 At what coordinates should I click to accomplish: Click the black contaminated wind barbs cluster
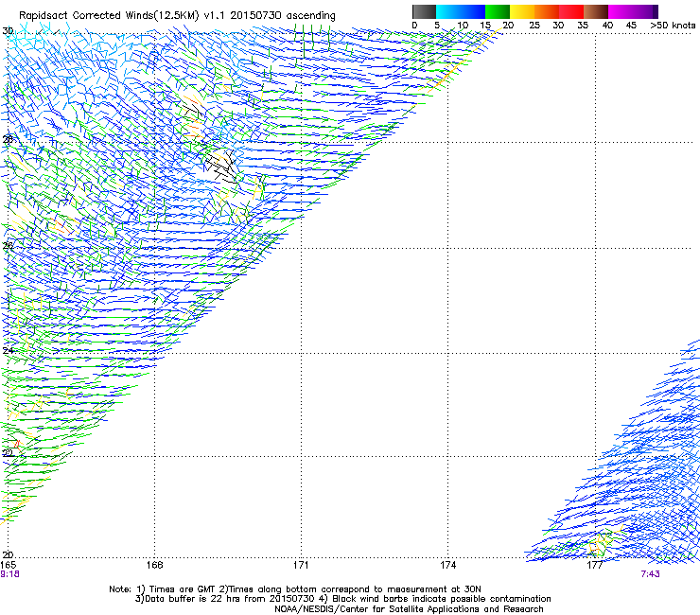tap(220, 167)
